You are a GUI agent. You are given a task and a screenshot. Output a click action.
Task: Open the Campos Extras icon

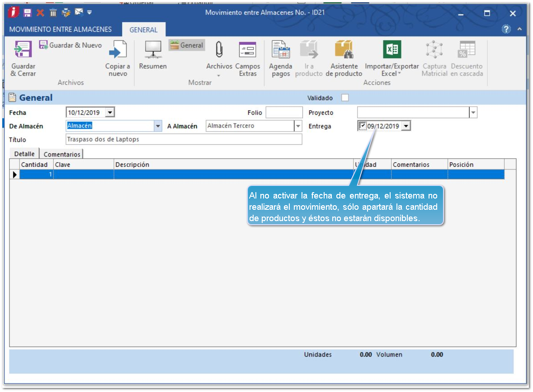(x=247, y=50)
